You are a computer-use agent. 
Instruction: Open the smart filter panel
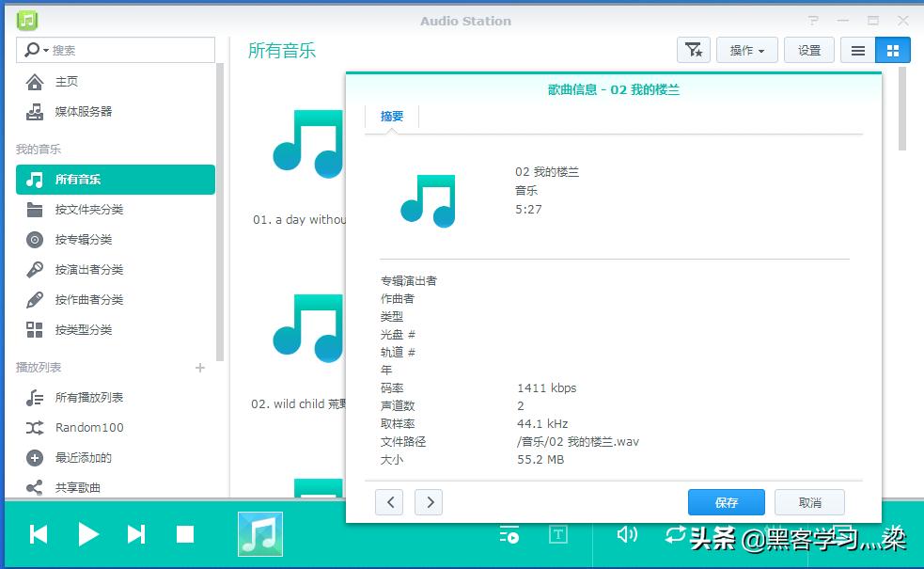pos(694,50)
